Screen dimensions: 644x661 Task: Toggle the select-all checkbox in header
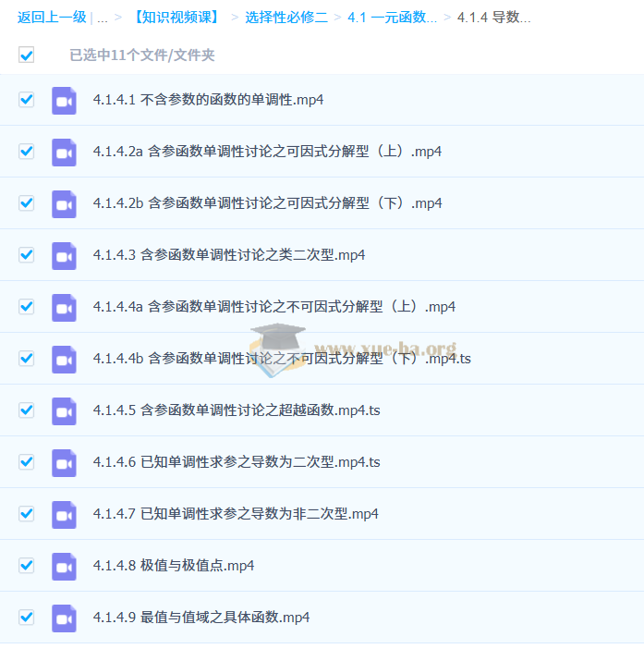[x=27, y=55]
